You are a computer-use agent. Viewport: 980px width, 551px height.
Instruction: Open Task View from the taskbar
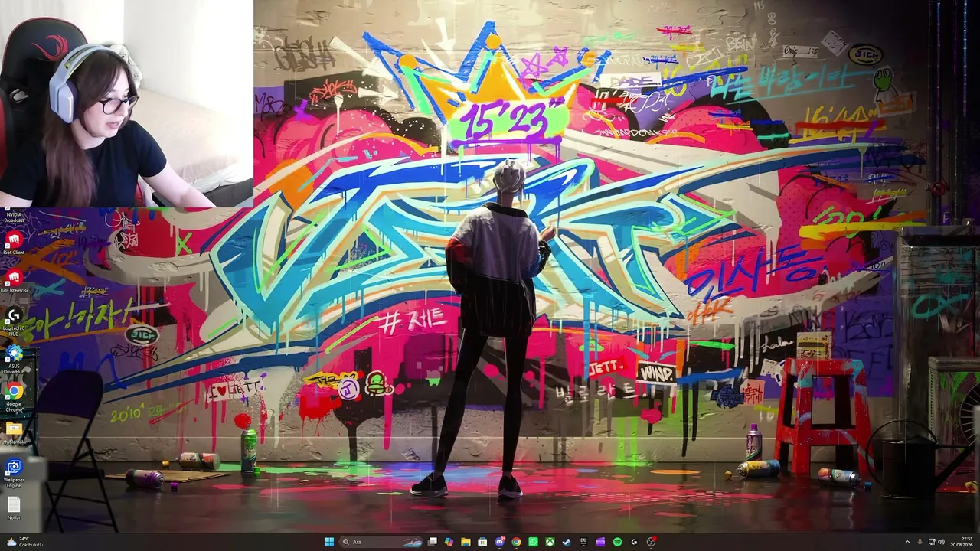tap(433, 542)
